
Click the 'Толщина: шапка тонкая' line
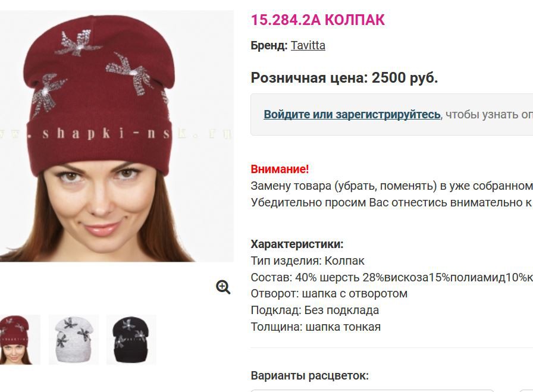click(316, 327)
